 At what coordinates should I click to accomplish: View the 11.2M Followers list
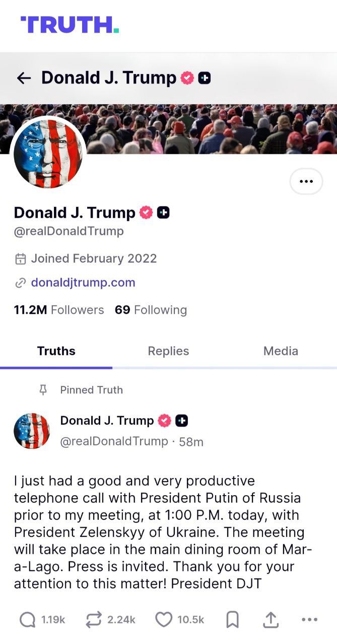tap(58, 310)
